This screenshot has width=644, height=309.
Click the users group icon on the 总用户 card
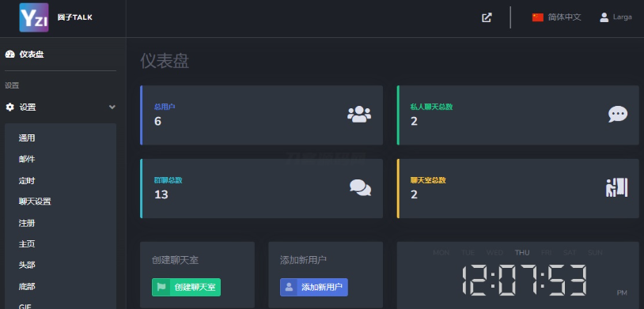pos(359,115)
